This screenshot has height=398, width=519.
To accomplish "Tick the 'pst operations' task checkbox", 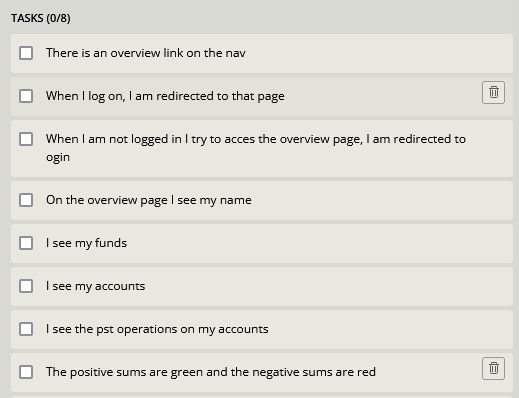I will (x=26, y=329).
